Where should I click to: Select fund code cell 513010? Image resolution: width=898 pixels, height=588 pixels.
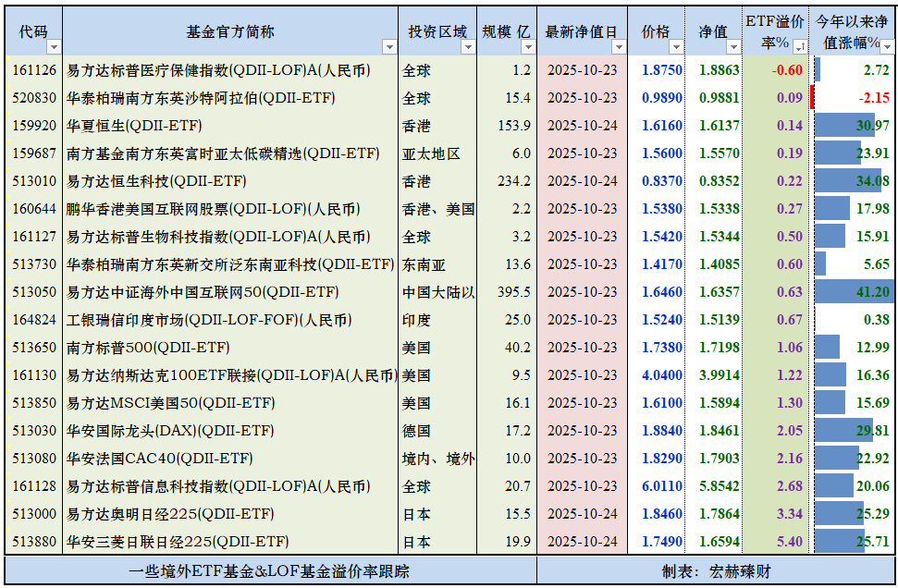tap(34, 181)
